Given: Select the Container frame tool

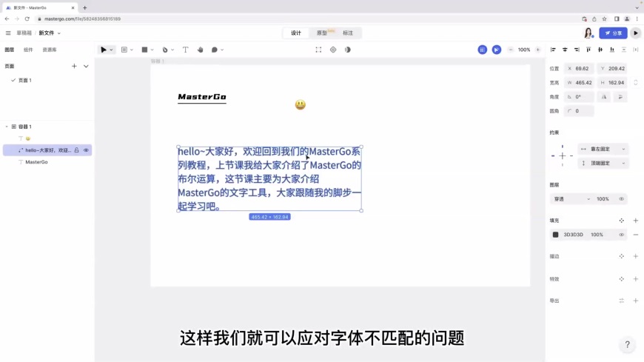Looking at the screenshot, I should point(124,50).
